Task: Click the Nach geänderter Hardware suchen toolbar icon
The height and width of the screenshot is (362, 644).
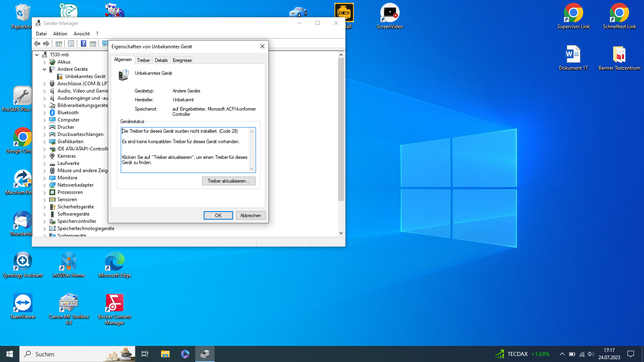Action: point(105,43)
